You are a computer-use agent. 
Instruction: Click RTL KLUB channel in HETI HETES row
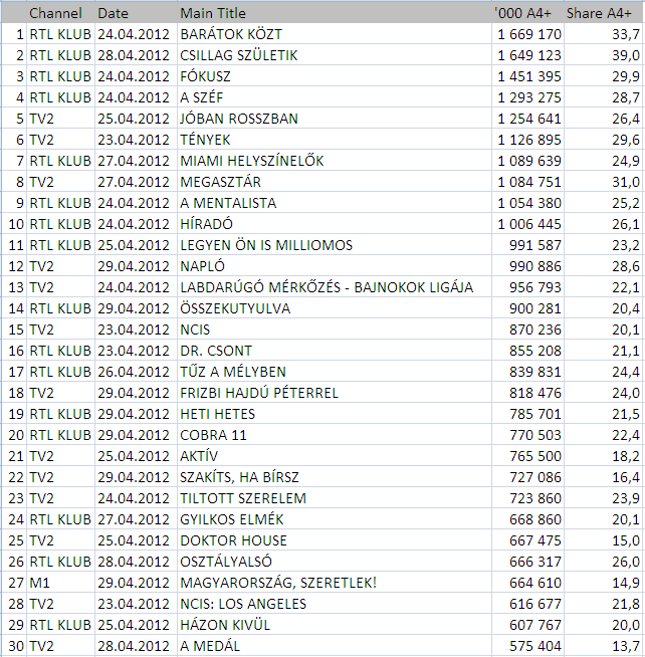(x=60, y=414)
